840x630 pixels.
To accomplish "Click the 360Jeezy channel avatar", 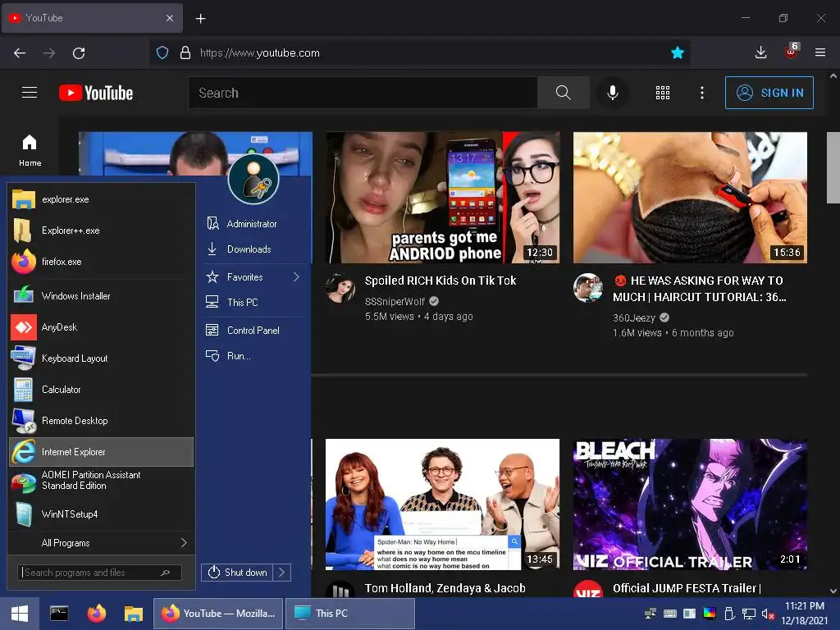I will (x=587, y=288).
